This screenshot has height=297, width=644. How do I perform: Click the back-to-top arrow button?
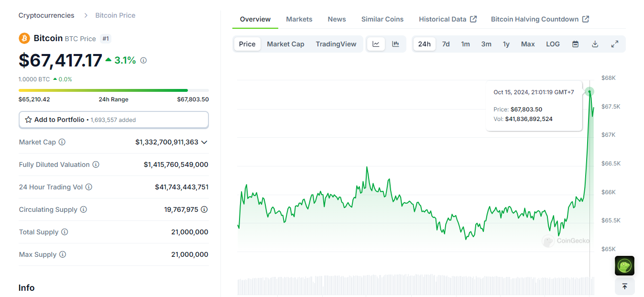(624, 286)
